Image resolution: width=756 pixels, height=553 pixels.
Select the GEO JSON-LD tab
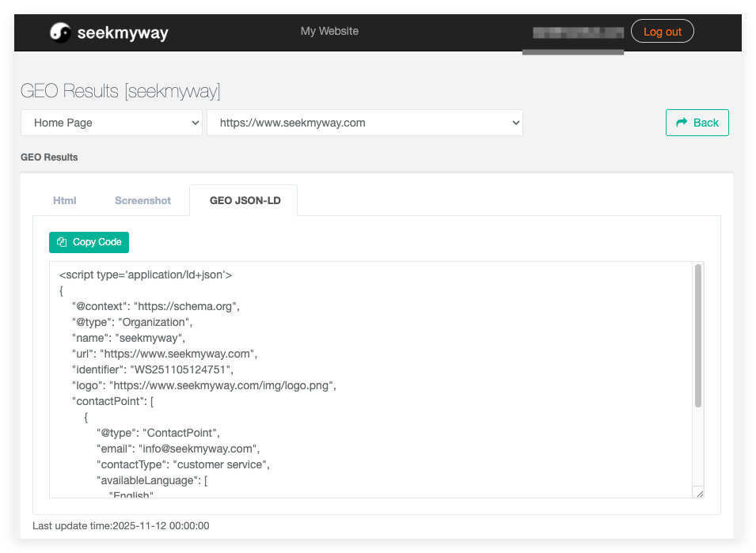click(x=243, y=200)
